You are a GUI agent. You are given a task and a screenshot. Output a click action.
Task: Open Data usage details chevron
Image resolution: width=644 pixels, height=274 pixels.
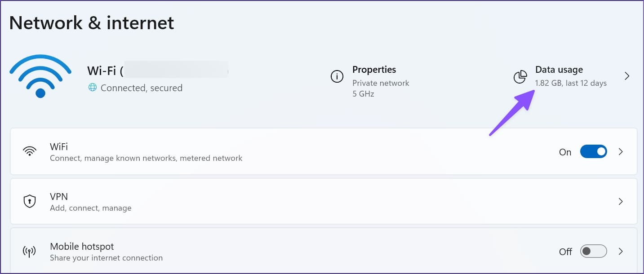pos(627,76)
